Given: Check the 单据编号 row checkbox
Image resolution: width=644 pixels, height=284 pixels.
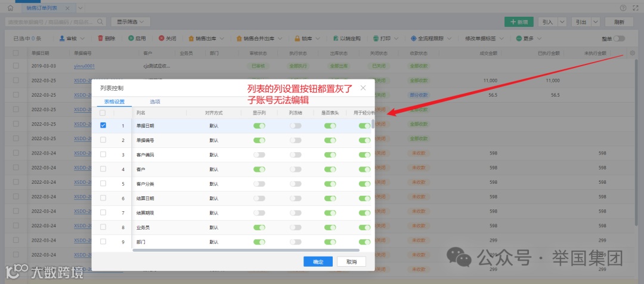Looking at the screenshot, I should (x=103, y=140).
